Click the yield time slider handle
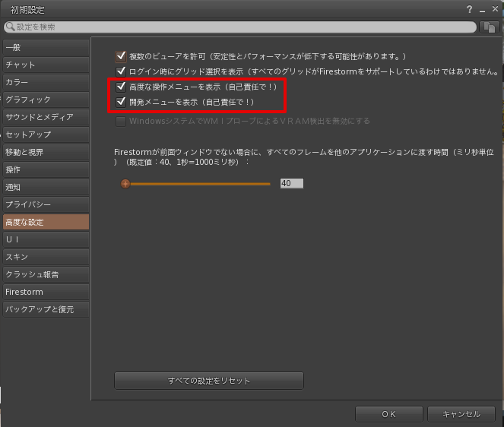Screen dimensions: 504x427 click(125, 184)
